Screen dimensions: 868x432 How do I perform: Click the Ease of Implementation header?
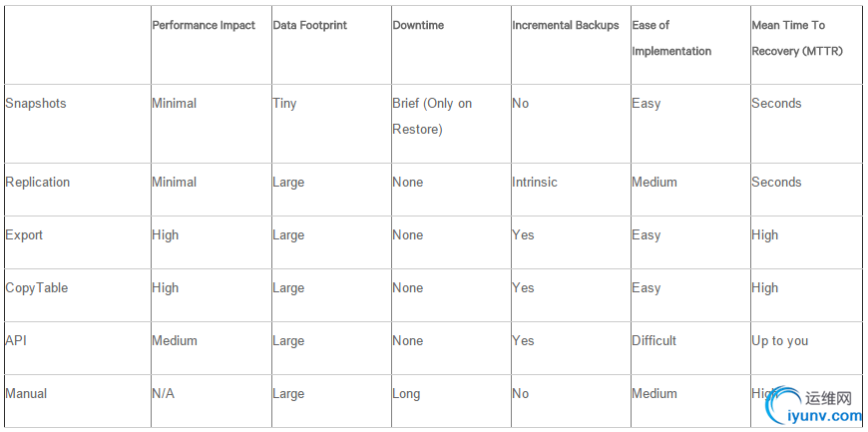point(671,38)
